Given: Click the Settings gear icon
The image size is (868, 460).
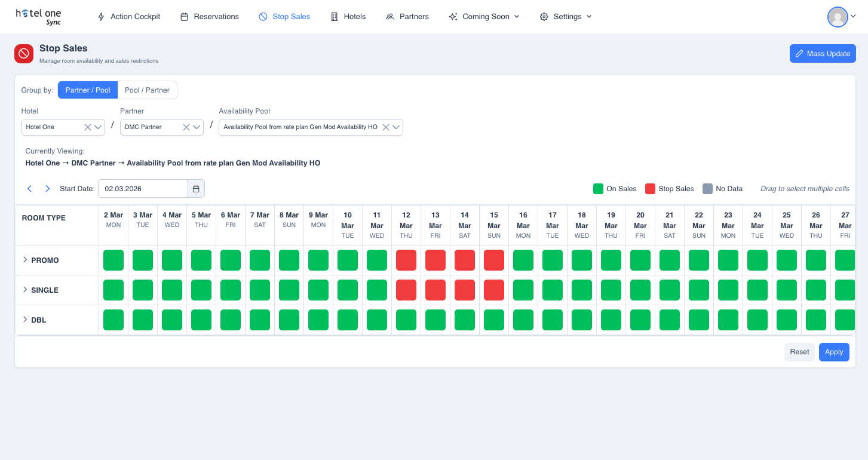Looking at the screenshot, I should point(544,16).
